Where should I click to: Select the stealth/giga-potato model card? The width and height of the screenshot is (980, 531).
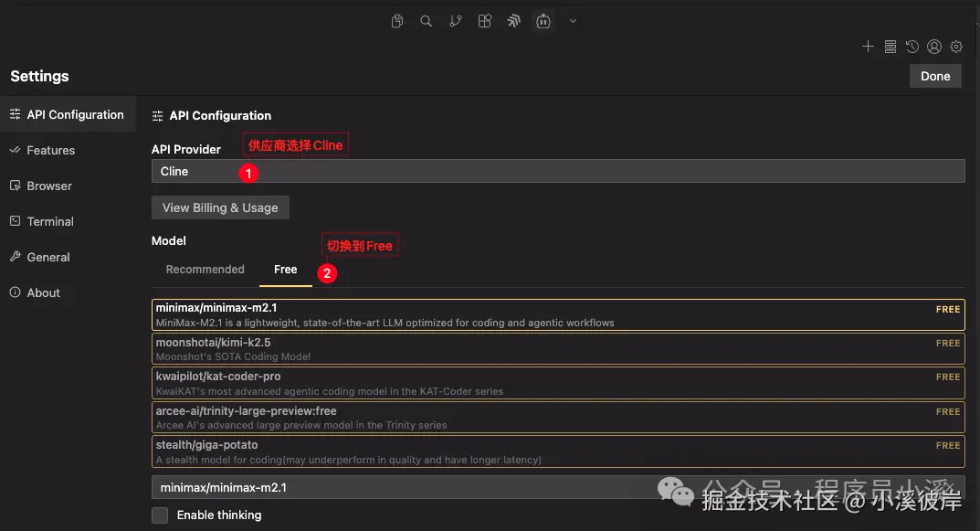coord(558,451)
